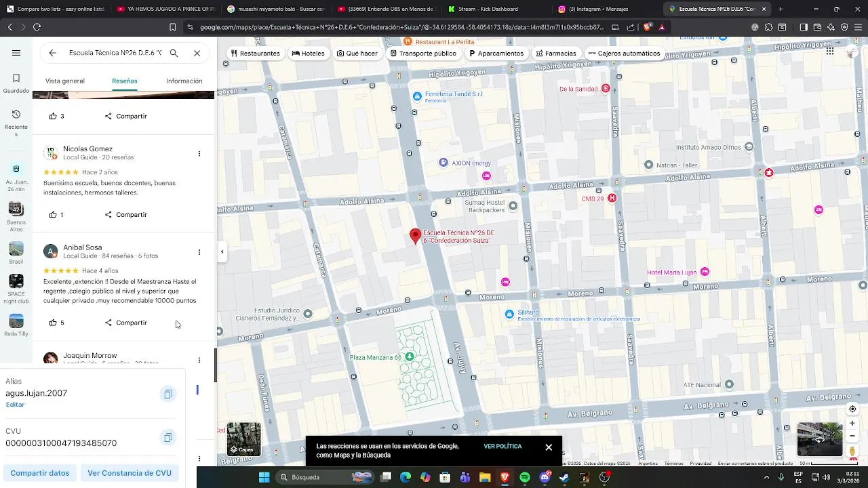Image resolution: width=868 pixels, height=488 pixels.
Task: Open the Google apps grid
Action: tap(829, 51)
